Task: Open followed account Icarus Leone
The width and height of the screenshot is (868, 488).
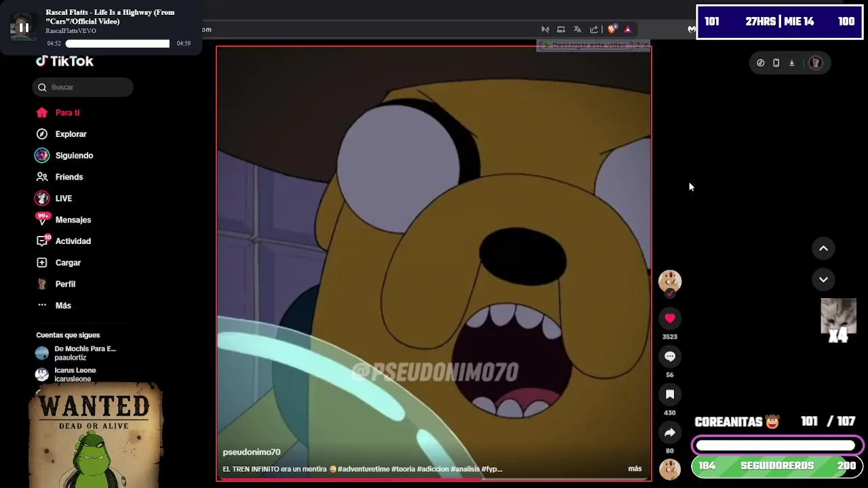Action: tap(66, 374)
